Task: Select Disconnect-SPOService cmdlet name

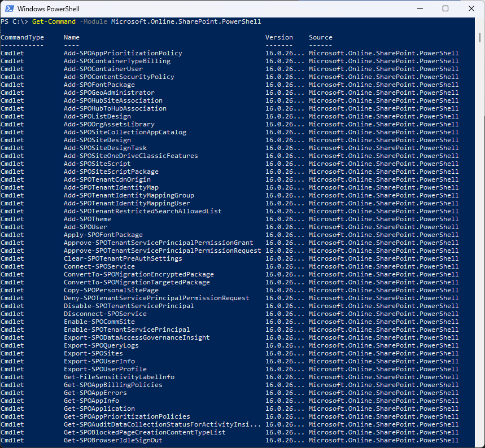Action: click(x=105, y=314)
